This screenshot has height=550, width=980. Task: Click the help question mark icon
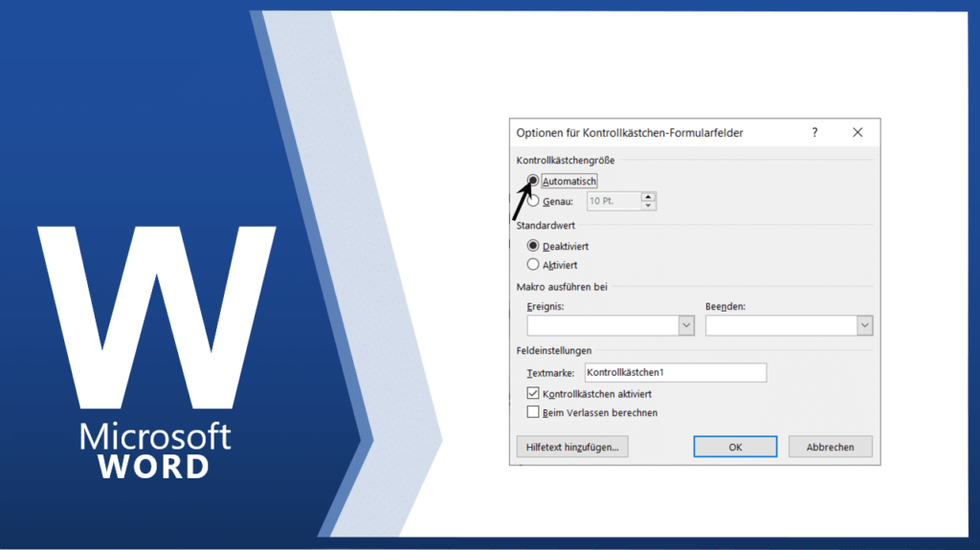pyautogui.click(x=814, y=133)
